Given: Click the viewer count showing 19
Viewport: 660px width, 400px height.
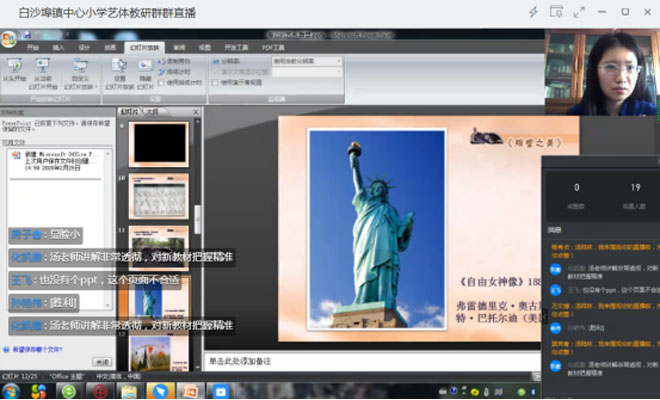Looking at the screenshot, I should pos(635,188).
